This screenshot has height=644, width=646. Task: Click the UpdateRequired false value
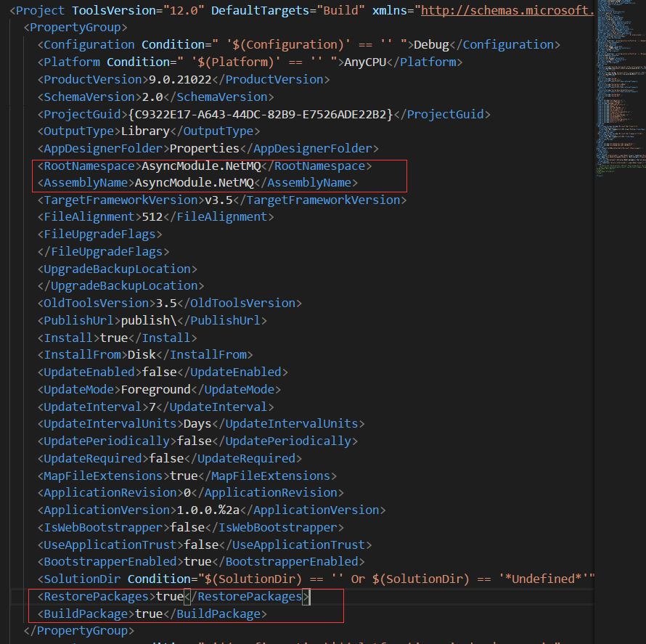(x=166, y=459)
